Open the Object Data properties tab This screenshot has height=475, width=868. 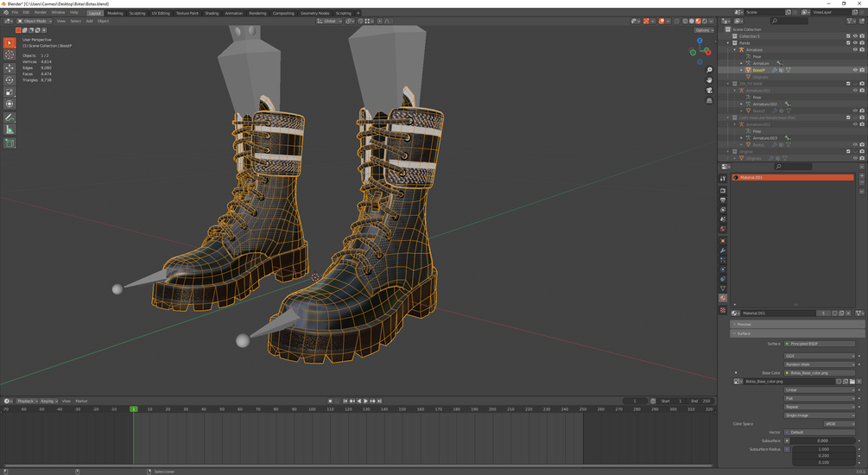[722, 288]
